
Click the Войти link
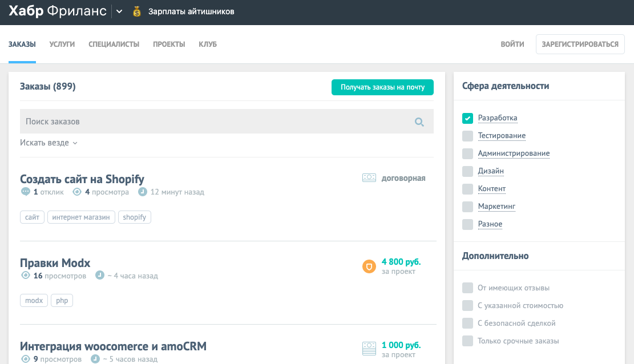click(512, 44)
